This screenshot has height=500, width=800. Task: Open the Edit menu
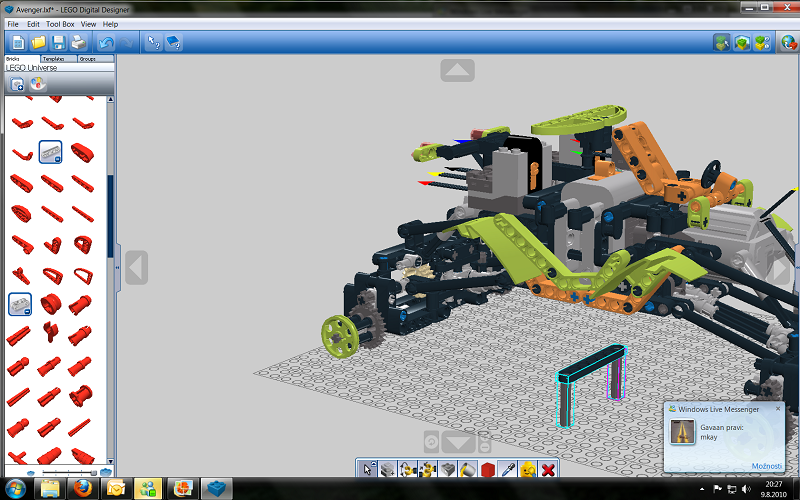click(33, 24)
